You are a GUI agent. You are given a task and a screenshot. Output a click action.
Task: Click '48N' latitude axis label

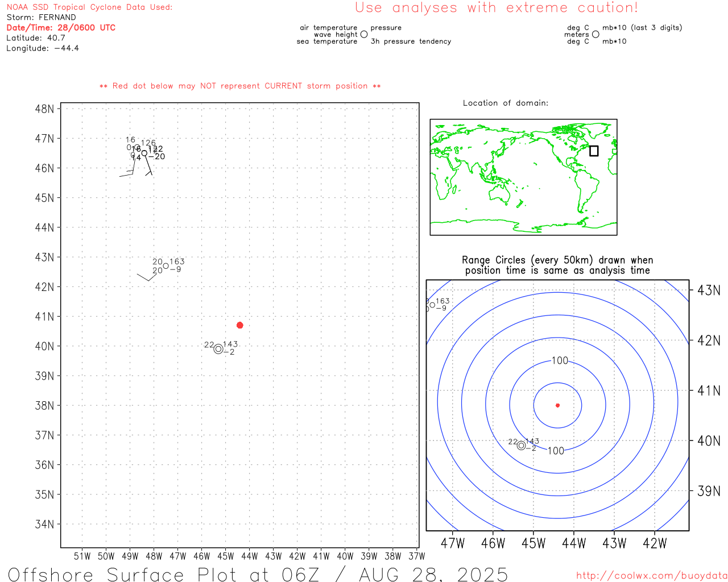[x=44, y=109]
